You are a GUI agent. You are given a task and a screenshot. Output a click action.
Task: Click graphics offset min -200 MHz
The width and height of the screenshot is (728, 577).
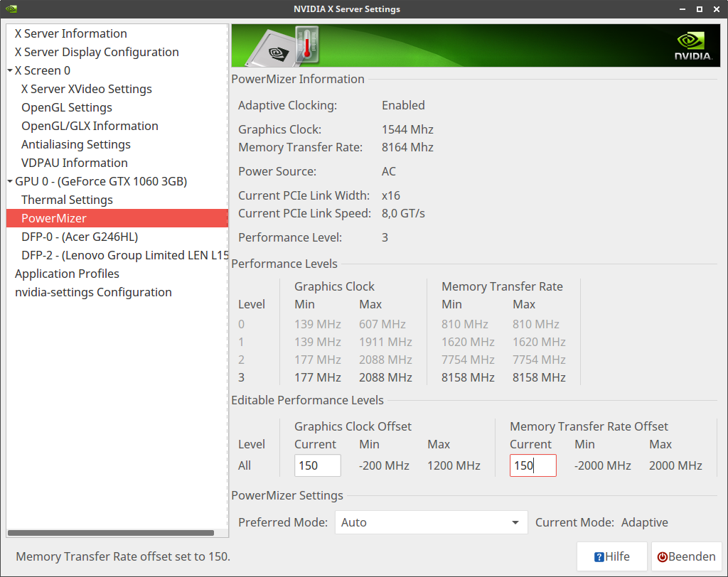point(384,465)
